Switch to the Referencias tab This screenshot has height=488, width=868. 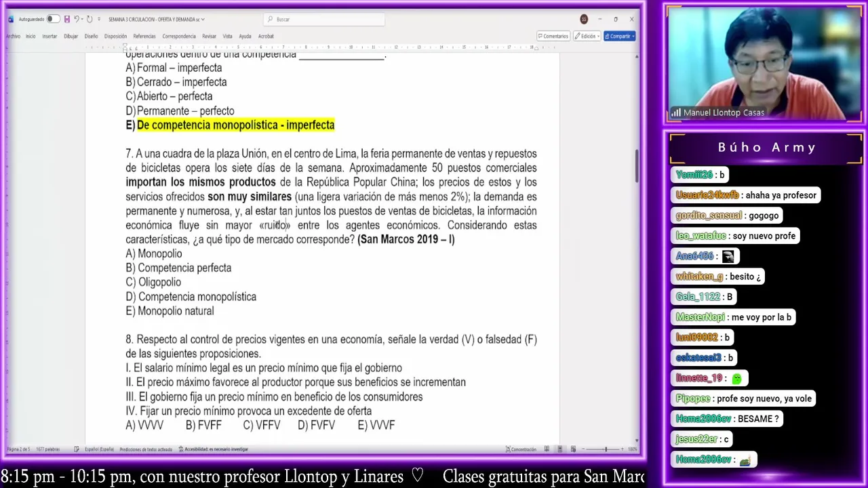point(144,36)
